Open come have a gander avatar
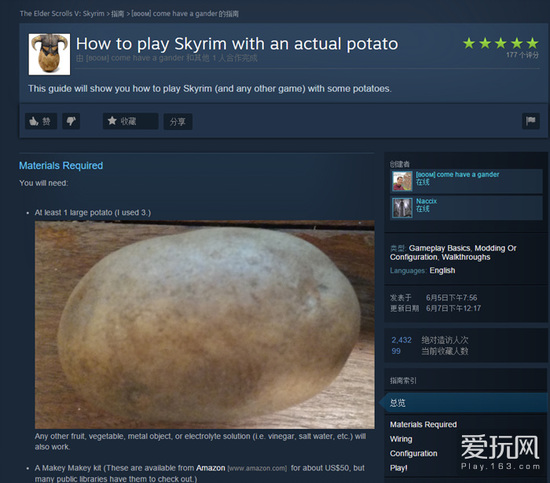 [402, 181]
